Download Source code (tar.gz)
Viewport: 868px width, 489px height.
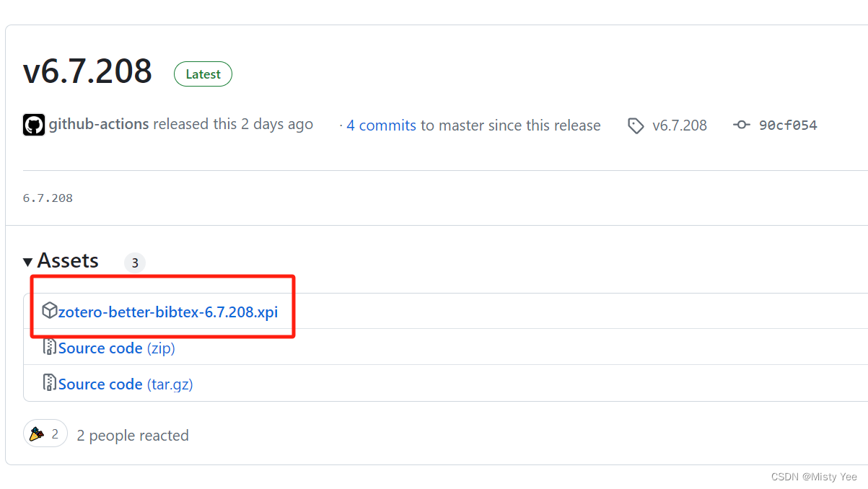pyautogui.click(x=126, y=384)
